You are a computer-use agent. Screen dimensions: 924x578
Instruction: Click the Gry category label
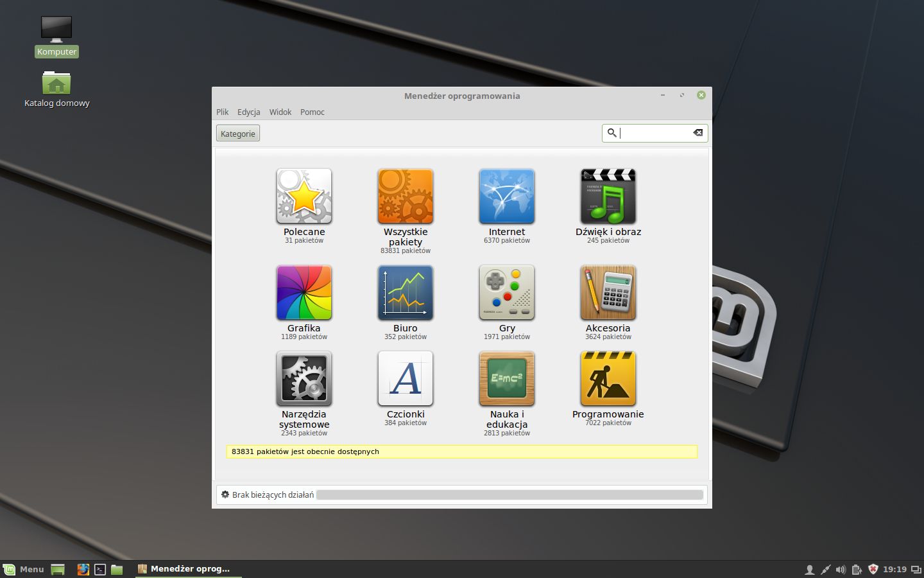click(507, 328)
